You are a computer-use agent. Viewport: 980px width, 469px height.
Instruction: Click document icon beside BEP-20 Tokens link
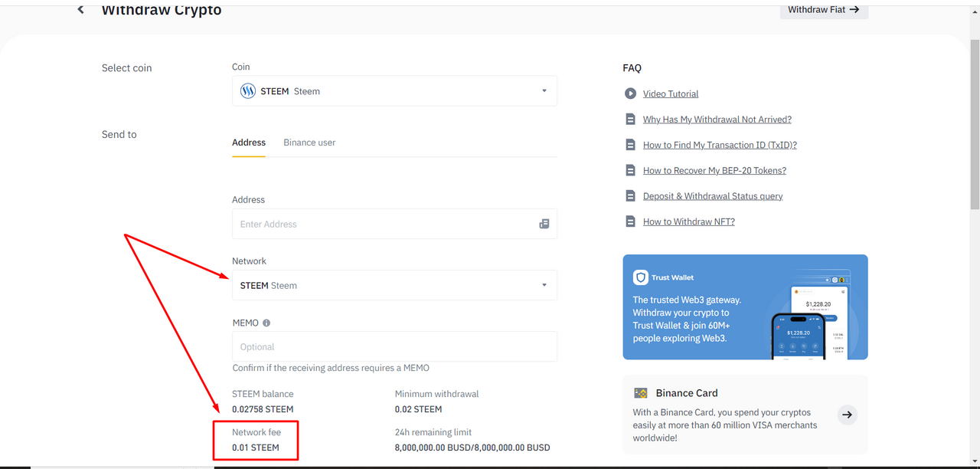[x=630, y=170]
